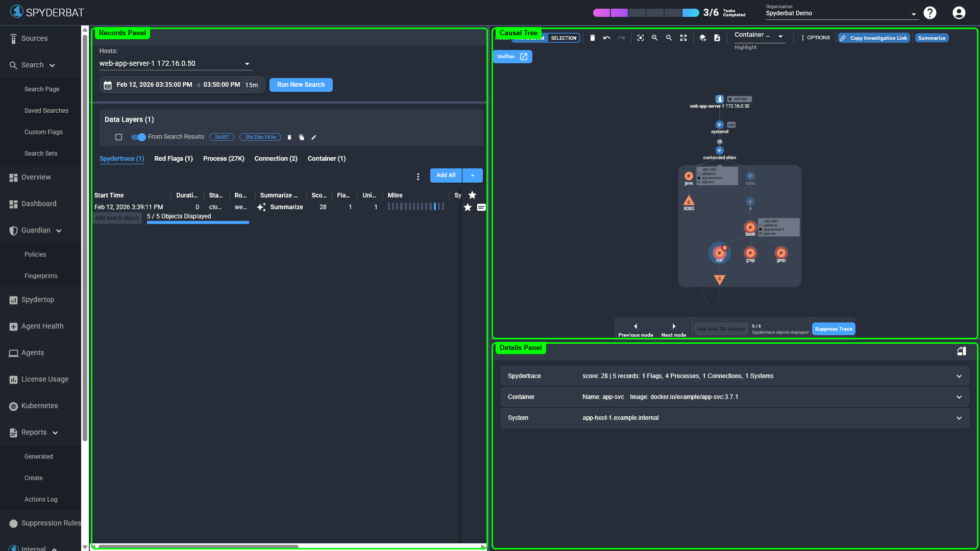Switch to the Red Flags (1) tab
The image size is (980, 551).
174,159
